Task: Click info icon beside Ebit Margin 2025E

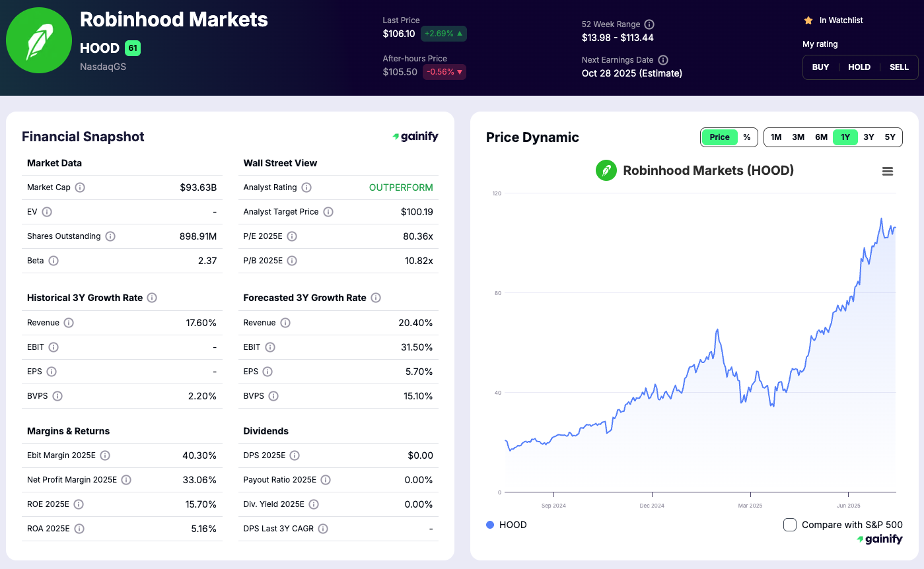Action: [105, 455]
